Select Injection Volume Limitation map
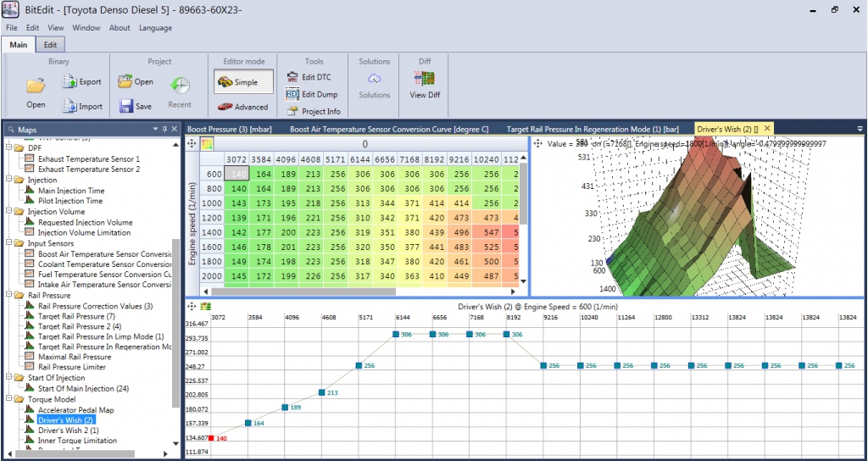 84,232
